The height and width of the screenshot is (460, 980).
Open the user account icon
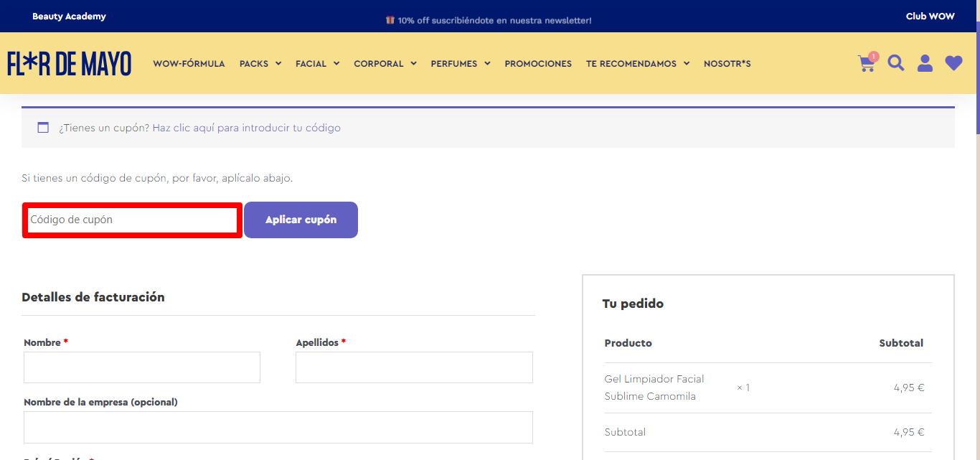point(925,63)
